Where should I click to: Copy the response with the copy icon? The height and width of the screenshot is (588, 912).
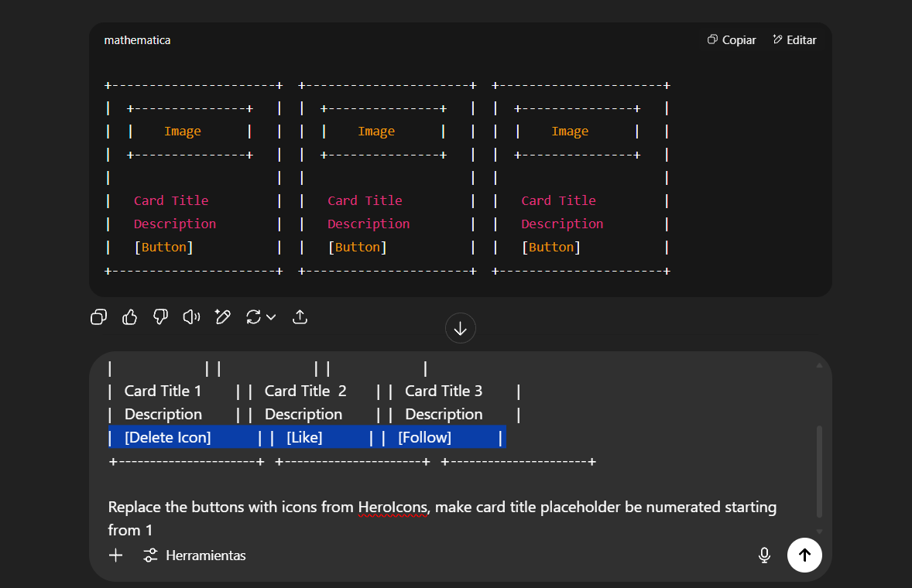tap(99, 317)
